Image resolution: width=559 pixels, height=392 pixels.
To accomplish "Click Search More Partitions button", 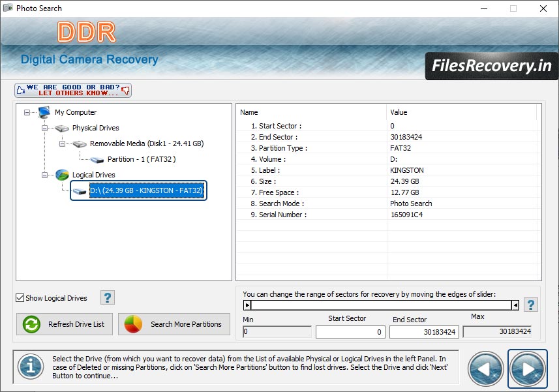I will (x=174, y=324).
